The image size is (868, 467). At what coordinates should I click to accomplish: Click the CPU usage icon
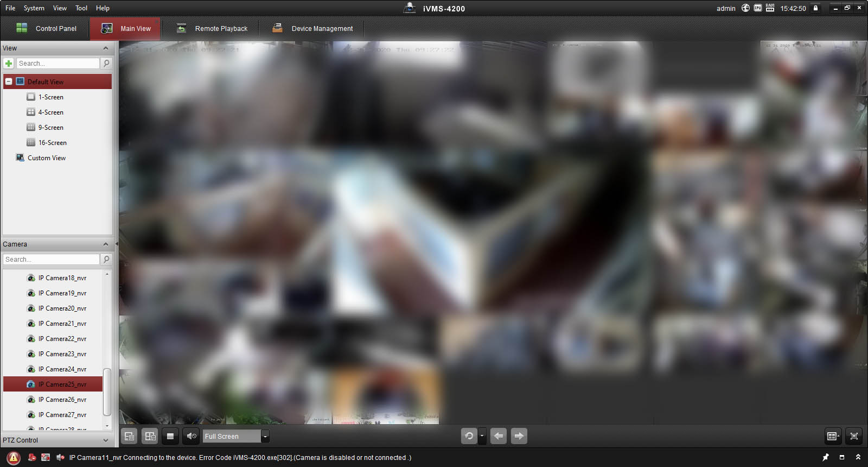click(x=758, y=8)
